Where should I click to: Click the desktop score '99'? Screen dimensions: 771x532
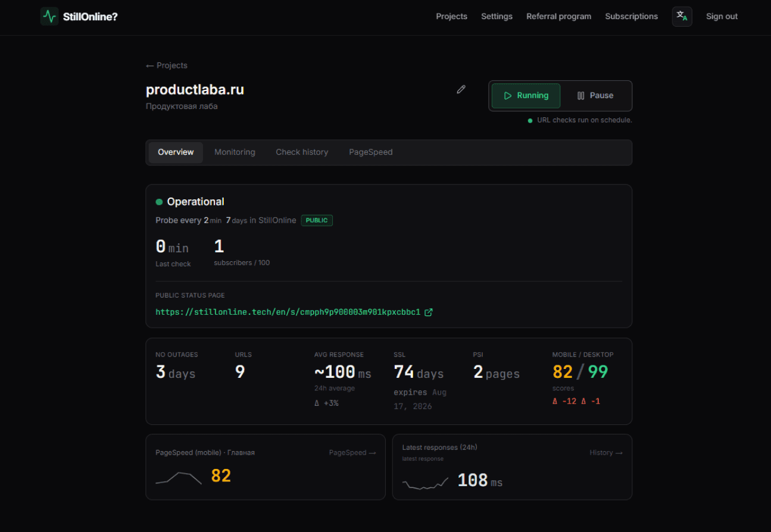point(598,372)
